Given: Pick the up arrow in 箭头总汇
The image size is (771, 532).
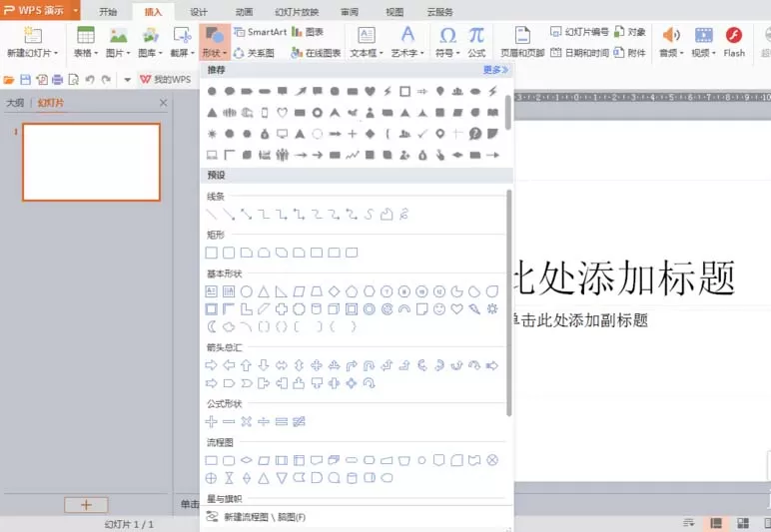Looking at the screenshot, I should pos(247,365).
